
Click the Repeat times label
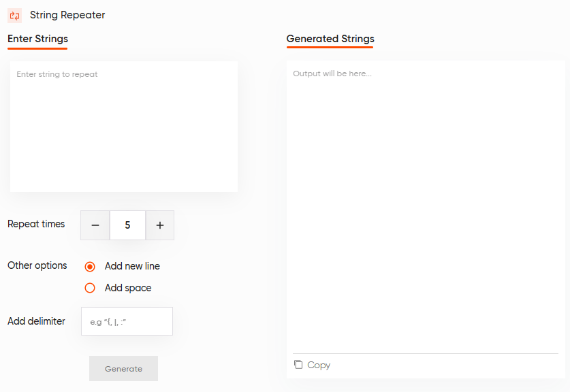[36, 224]
